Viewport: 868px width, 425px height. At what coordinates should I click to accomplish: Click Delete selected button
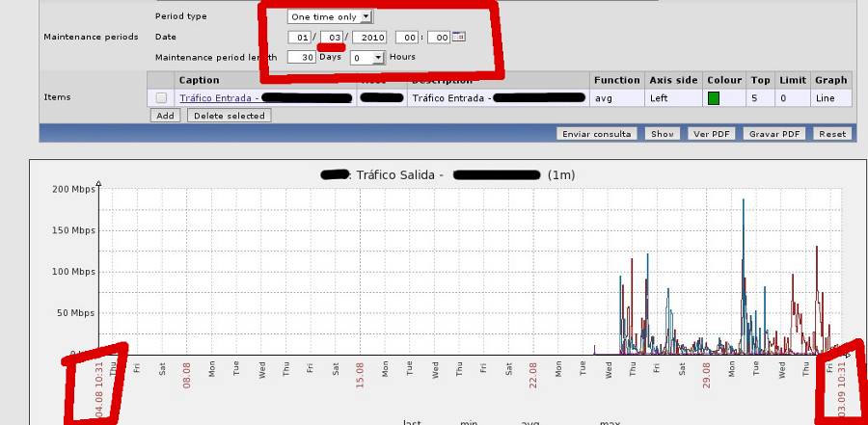click(x=230, y=116)
